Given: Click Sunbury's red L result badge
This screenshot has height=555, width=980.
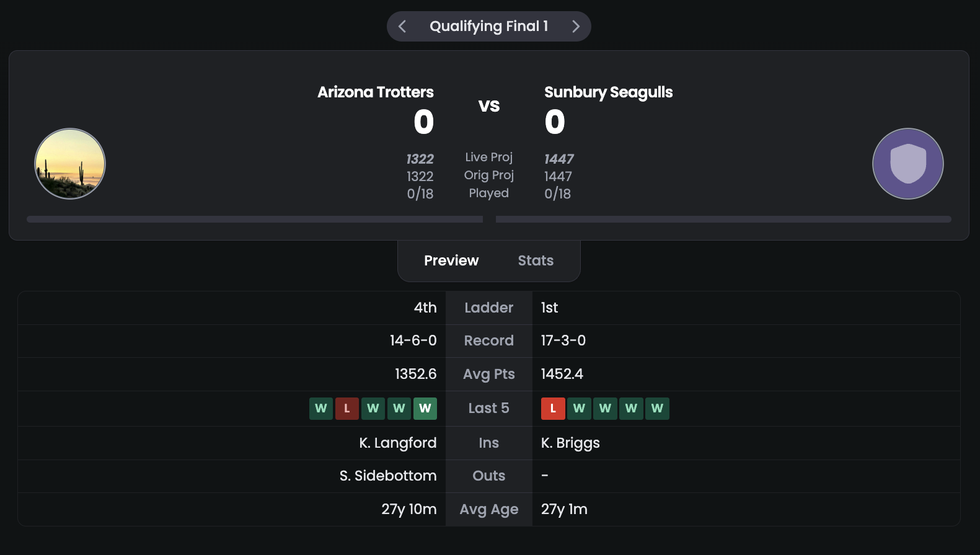Looking at the screenshot, I should 553,409.
